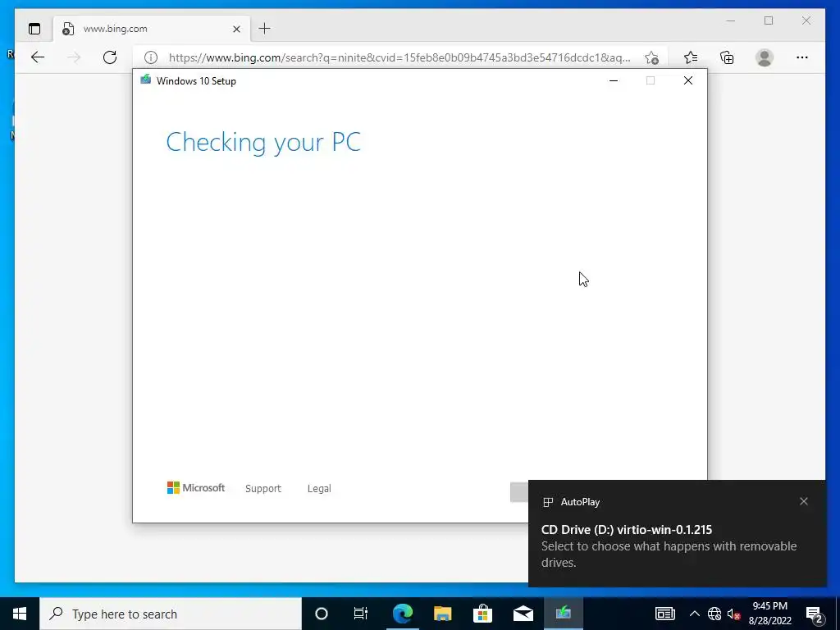
Task: Open the volume control tray icon
Action: coord(733,614)
